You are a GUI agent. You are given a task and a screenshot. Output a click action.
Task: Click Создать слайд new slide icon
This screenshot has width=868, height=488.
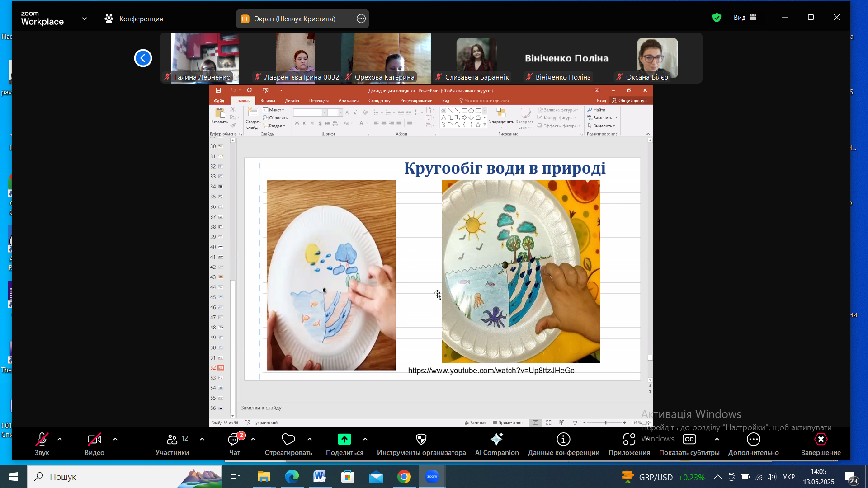[253, 113]
